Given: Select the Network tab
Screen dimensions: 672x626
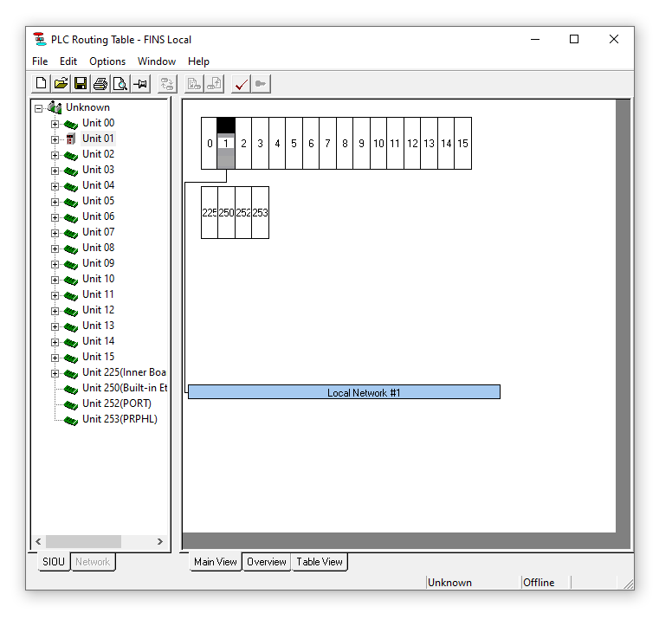Looking at the screenshot, I should point(93,562).
